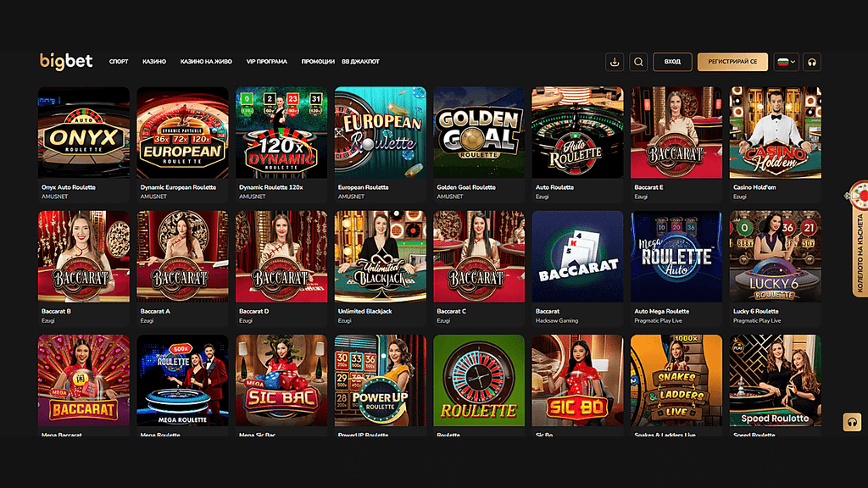
Task: Click 'Hacksaw Gaming' provider text
Action: 557,321
